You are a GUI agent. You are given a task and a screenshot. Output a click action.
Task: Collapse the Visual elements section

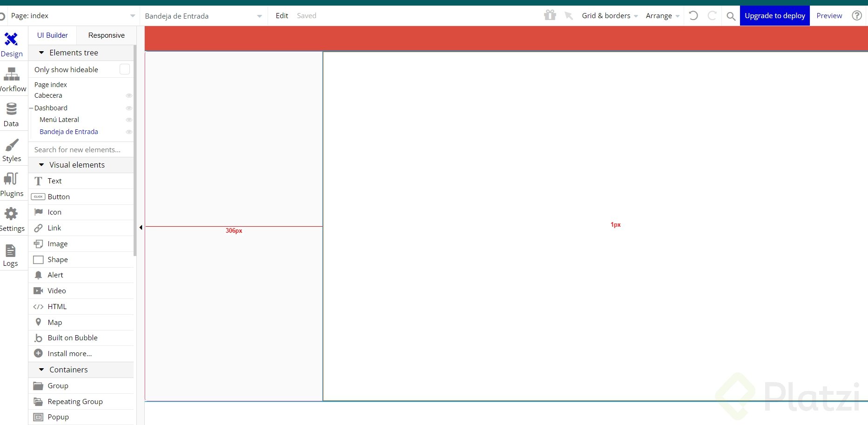41,165
